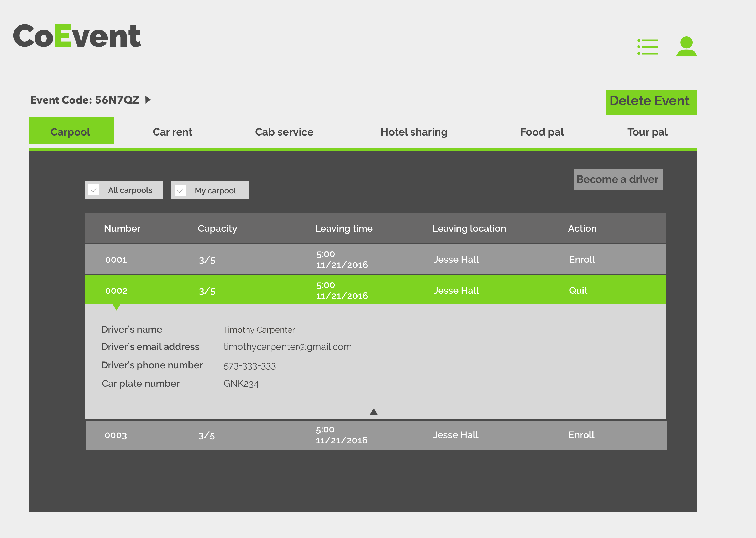
Task: Go to the Food pal tab
Action: click(x=542, y=132)
